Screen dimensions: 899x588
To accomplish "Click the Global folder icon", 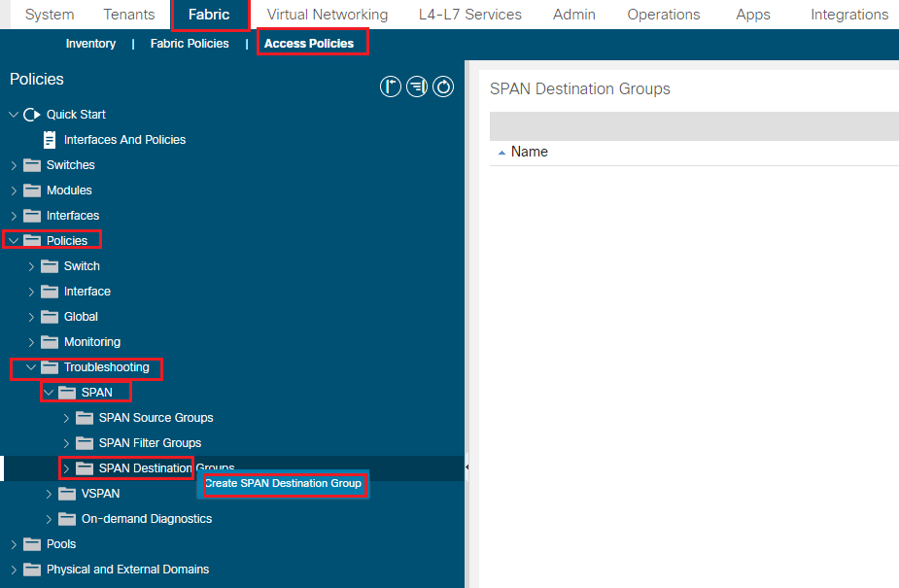I will tap(50, 316).
